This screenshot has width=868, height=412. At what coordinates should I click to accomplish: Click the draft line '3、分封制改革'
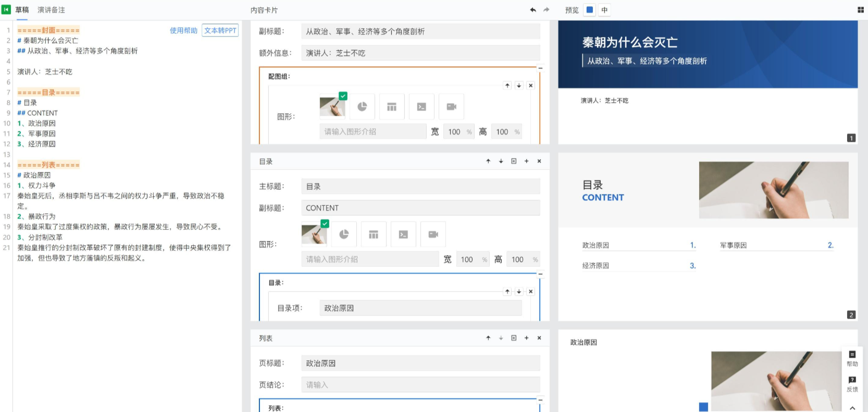click(x=40, y=237)
